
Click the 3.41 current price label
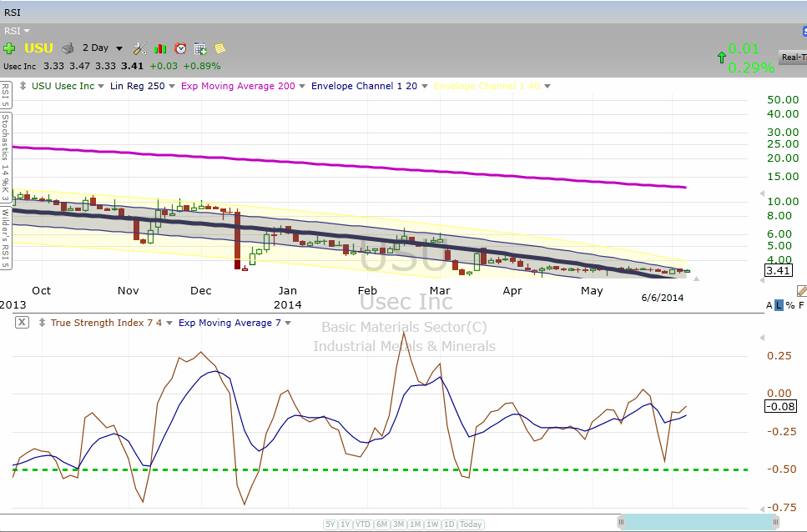point(778,270)
